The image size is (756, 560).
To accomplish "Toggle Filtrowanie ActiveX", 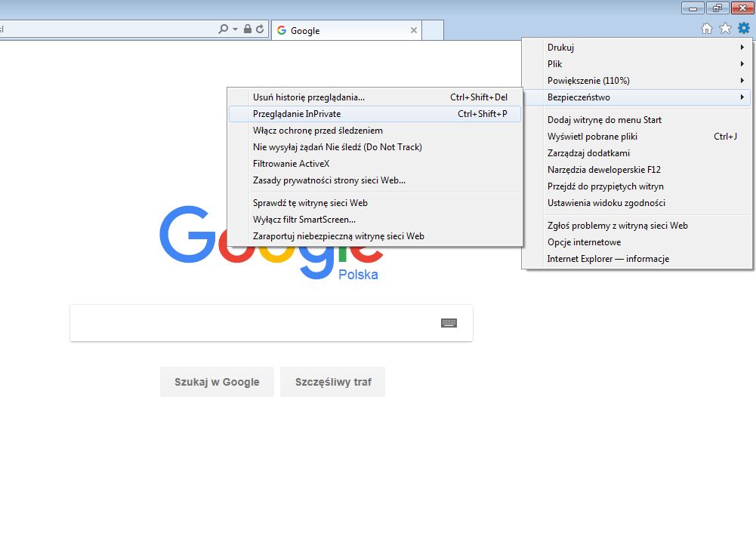I will click(375, 163).
